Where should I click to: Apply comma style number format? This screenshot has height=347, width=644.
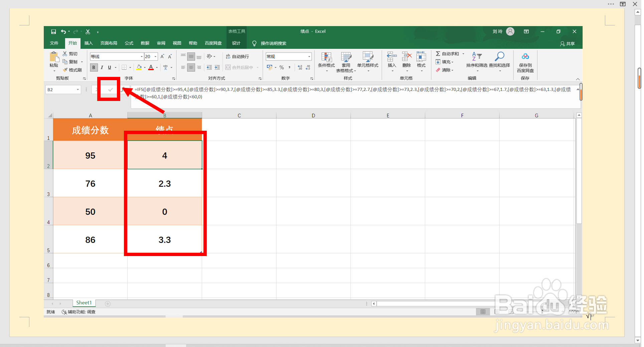pos(289,68)
